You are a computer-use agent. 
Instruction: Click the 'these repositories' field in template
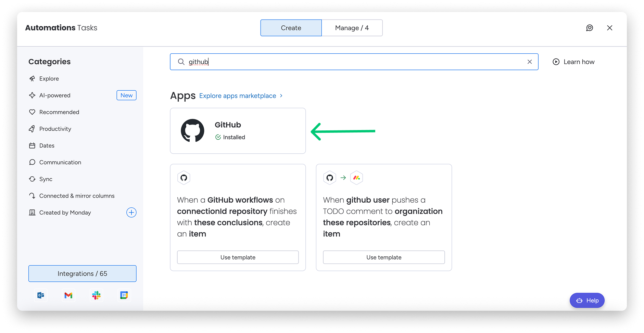coord(357,222)
